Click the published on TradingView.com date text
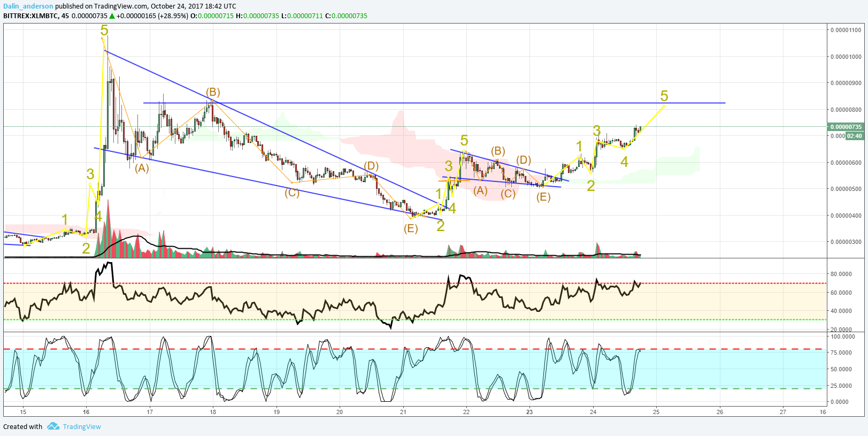Image resolution: width=868 pixels, height=436 pixels. pos(145,6)
